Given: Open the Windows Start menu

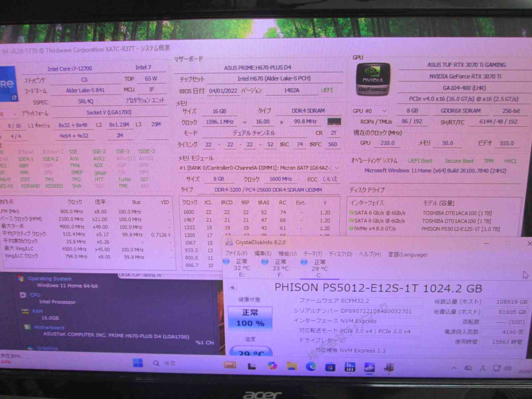Looking at the screenshot, I should [x=138, y=363].
